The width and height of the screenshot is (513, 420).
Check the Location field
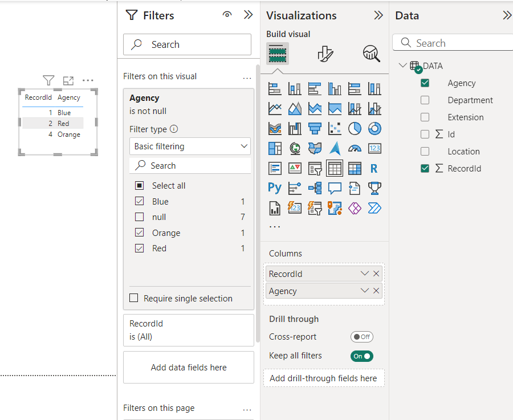pyautogui.click(x=425, y=151)
